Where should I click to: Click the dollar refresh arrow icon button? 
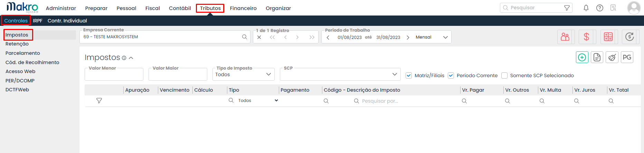pyautogui.click(x=629, y=37)
